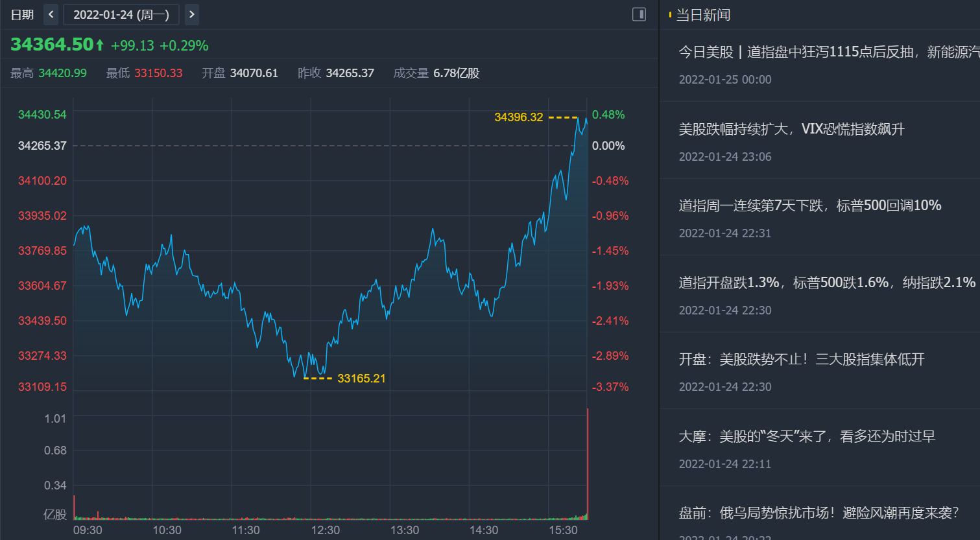Click the intraday low marker 33165.21
This screenshot has width=980, height=540.
point(361,379)
